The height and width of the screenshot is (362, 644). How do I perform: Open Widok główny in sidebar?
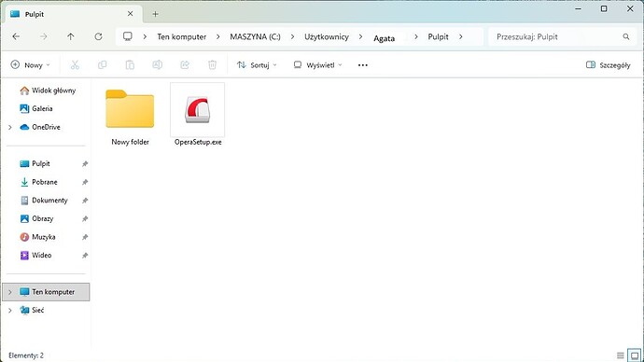[x=48, y=90]
